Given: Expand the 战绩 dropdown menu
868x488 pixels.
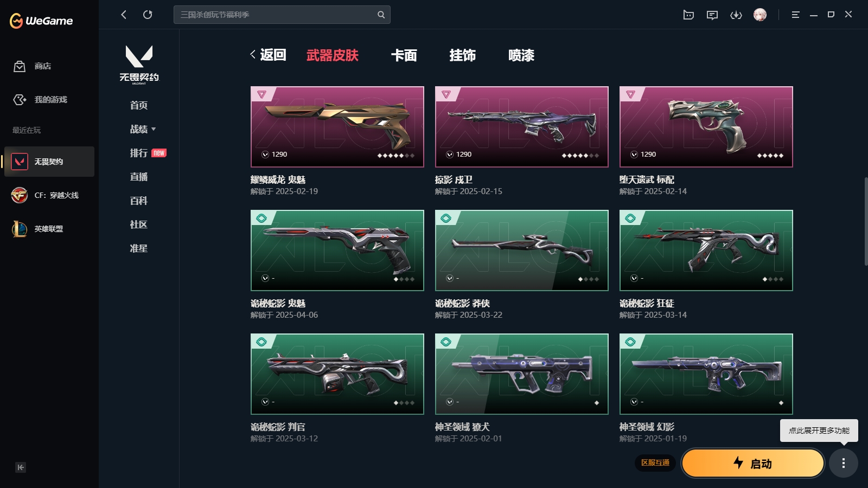Looking at the screenshot, I should pyautogui.click(x=143, y=129).
